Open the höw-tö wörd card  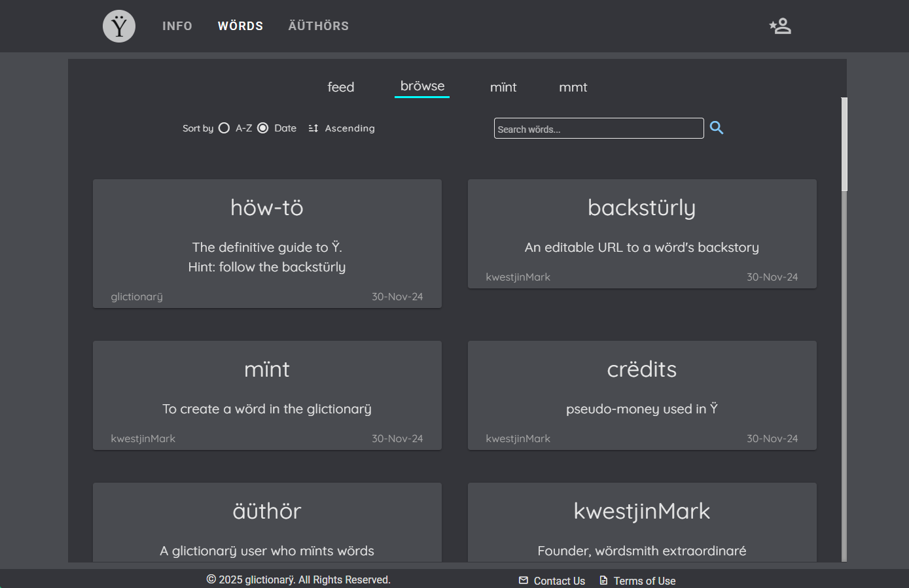pyautogui.click(x=267, y=243)
